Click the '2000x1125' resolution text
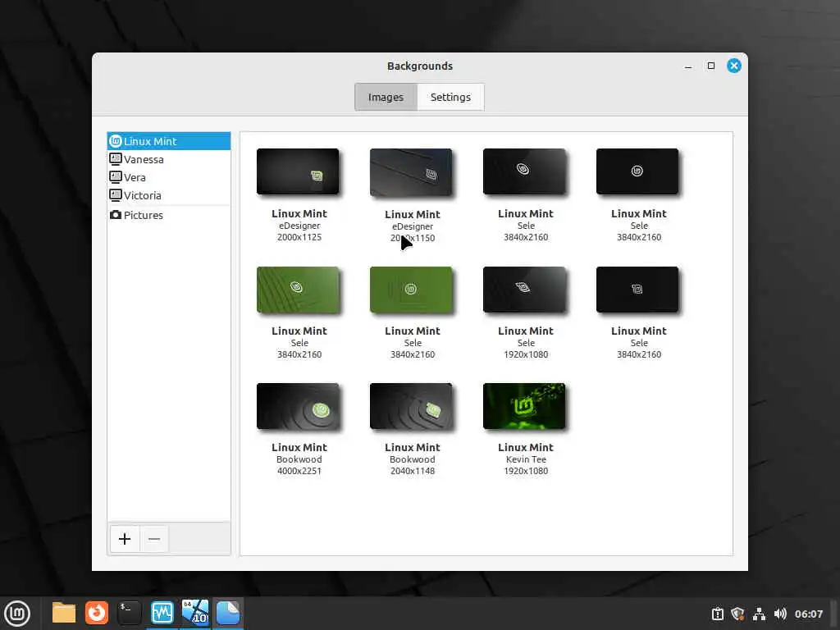 click(299, 237)
